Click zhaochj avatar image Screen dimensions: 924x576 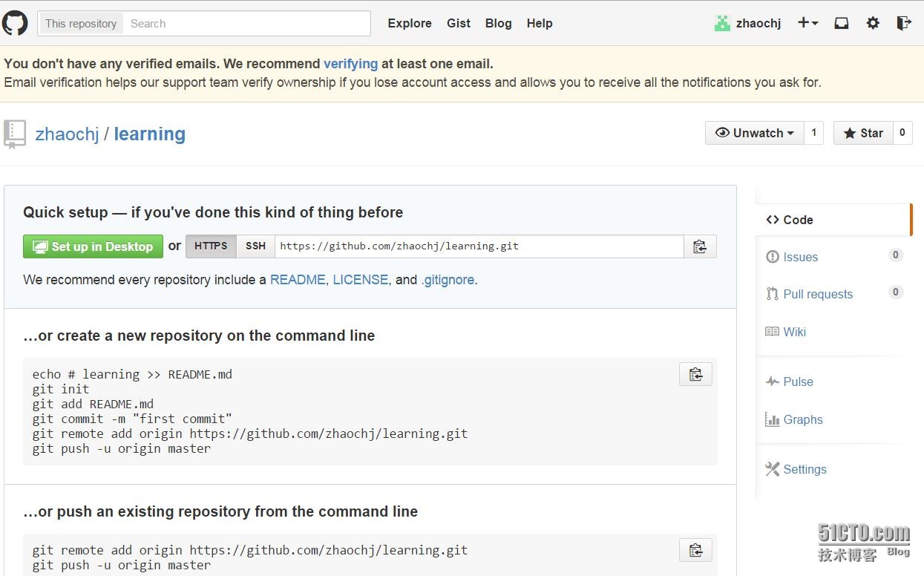click(722, 23)
